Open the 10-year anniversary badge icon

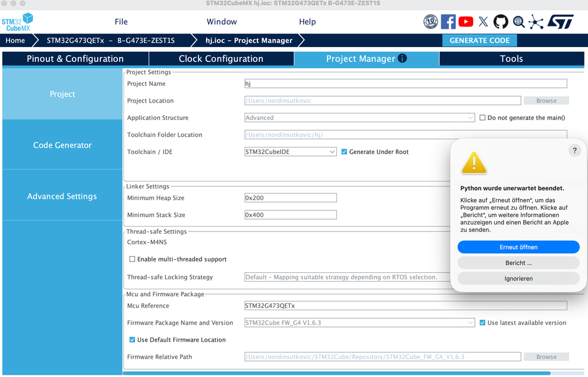click(431, 22)
